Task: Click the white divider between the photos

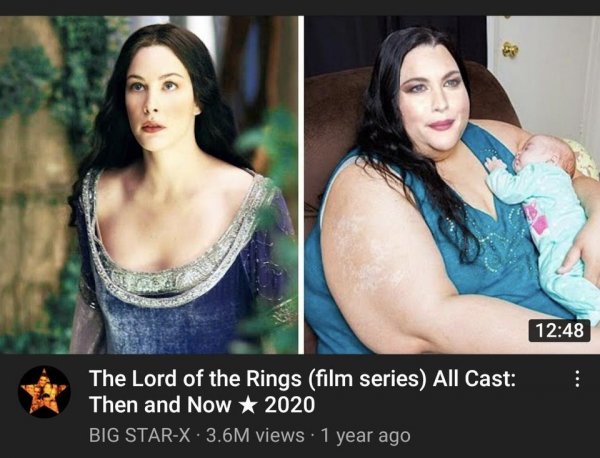Action: point(301,185)
